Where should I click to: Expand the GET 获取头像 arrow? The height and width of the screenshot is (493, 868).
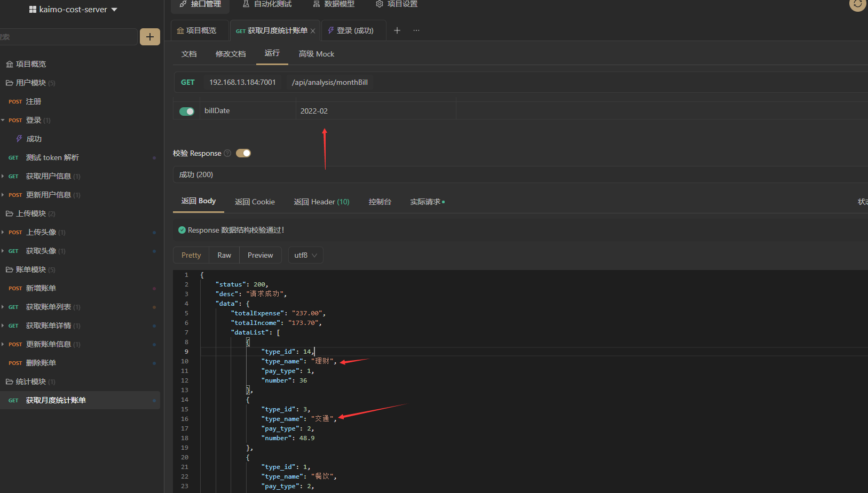3,251
